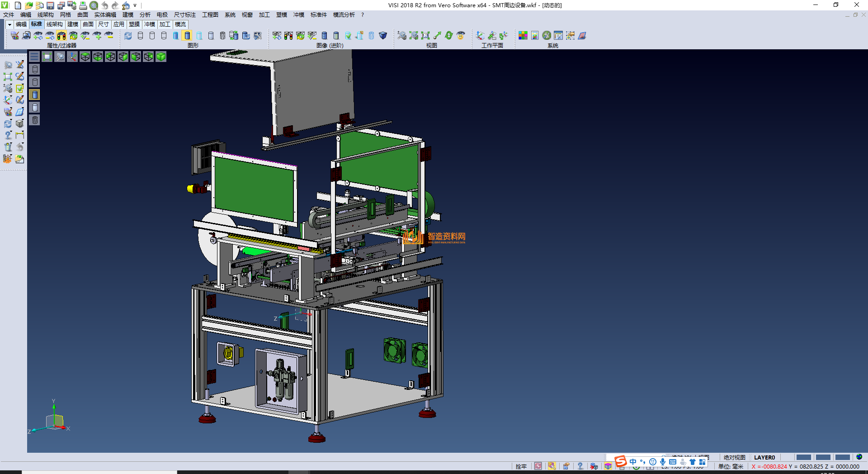Toggle the highlighted shaded cylinder render mode

click(x=188, y=36)
